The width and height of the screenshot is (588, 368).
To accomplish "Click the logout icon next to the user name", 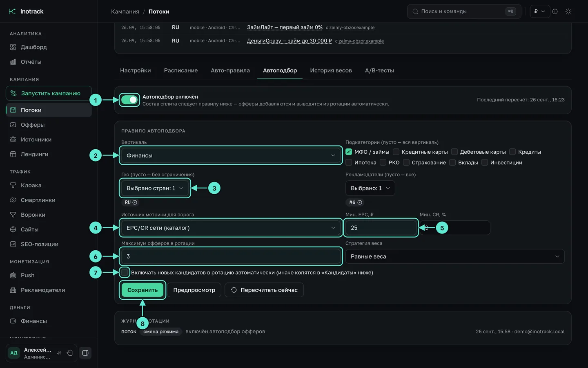I will (70, 353).
